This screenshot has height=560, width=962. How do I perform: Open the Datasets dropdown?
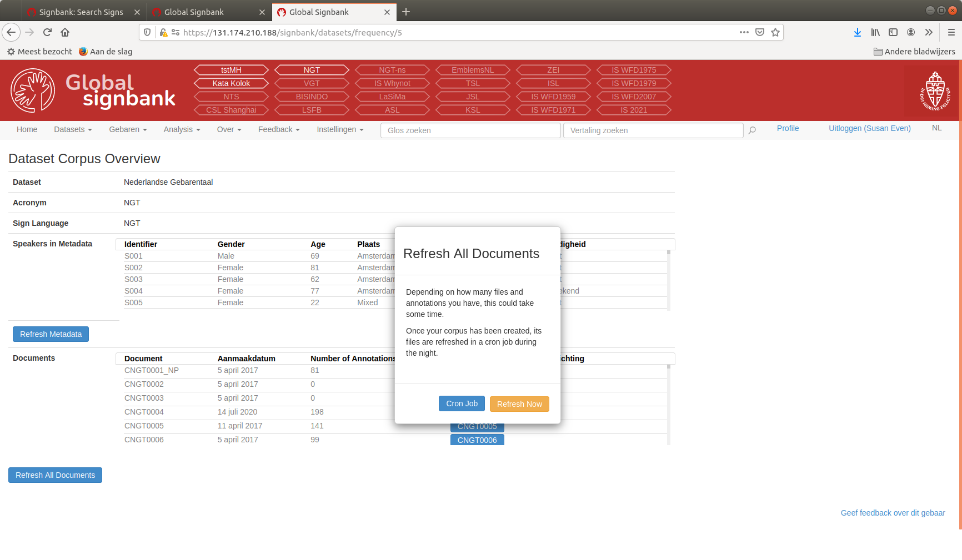pos(73,129)
